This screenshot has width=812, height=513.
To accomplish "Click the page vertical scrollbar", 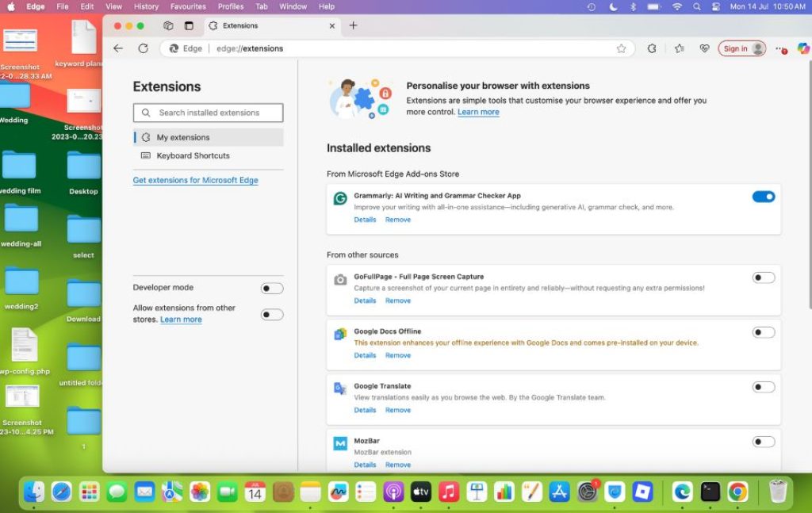I will 809,186.
